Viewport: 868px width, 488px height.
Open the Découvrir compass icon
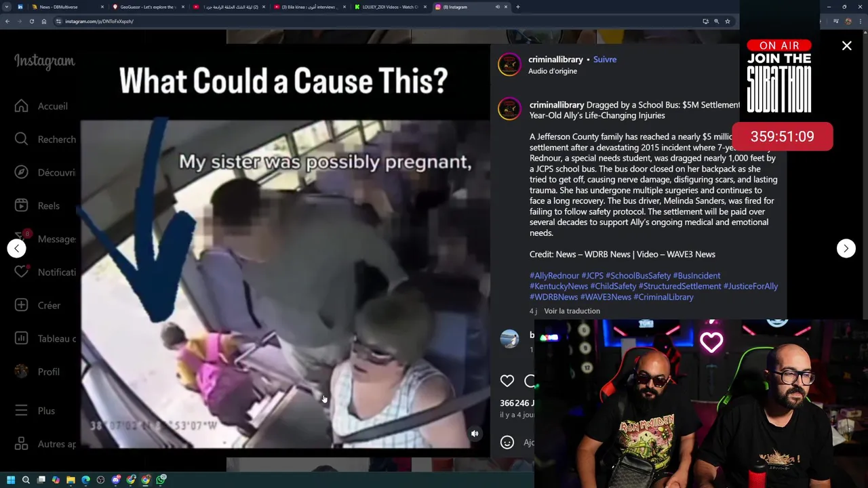click(x=21, y=172)
